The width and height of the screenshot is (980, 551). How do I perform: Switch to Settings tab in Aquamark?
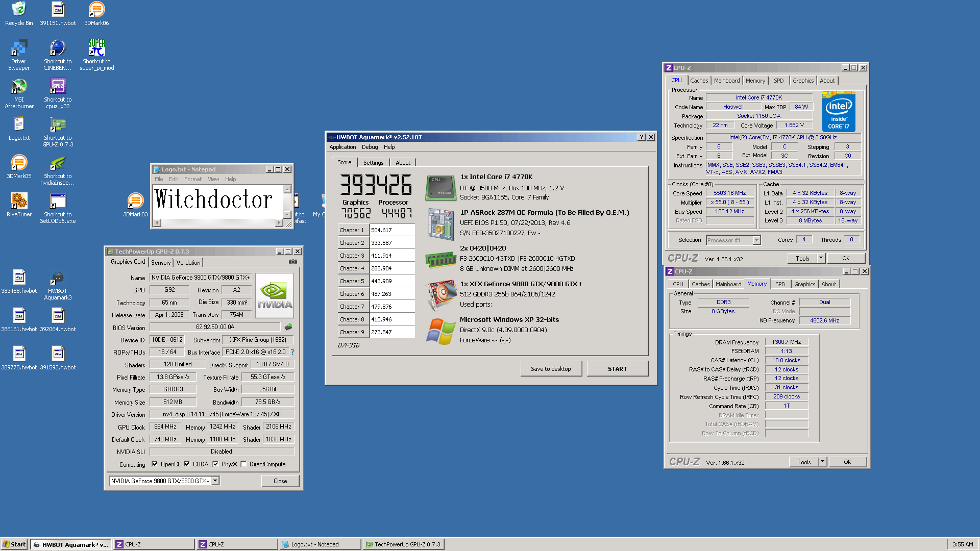click(x=373, y=163)
